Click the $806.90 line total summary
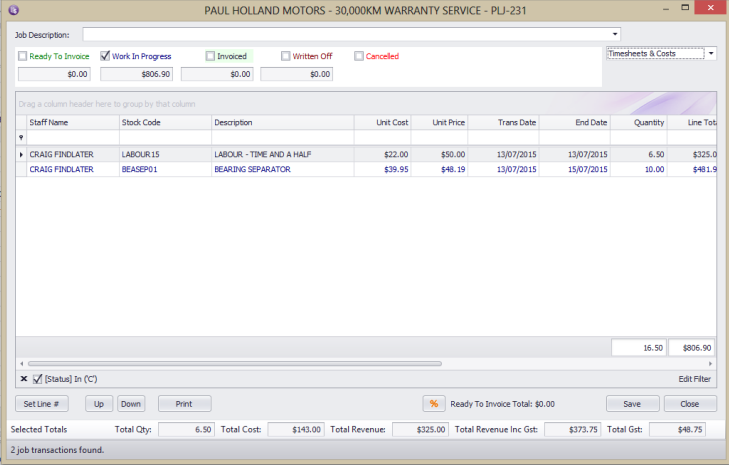 692,348
